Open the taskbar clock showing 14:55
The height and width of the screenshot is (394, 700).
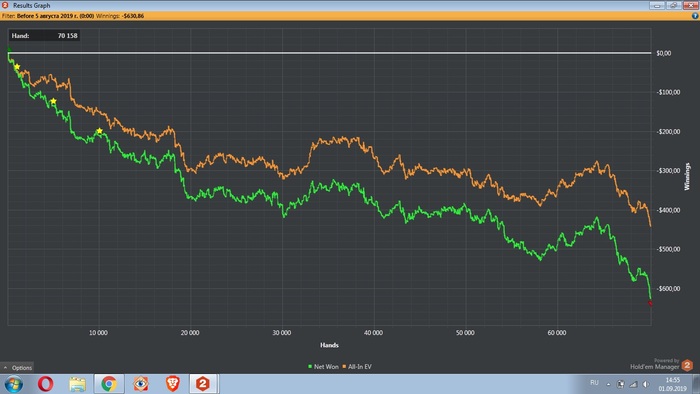coord(672,384)
